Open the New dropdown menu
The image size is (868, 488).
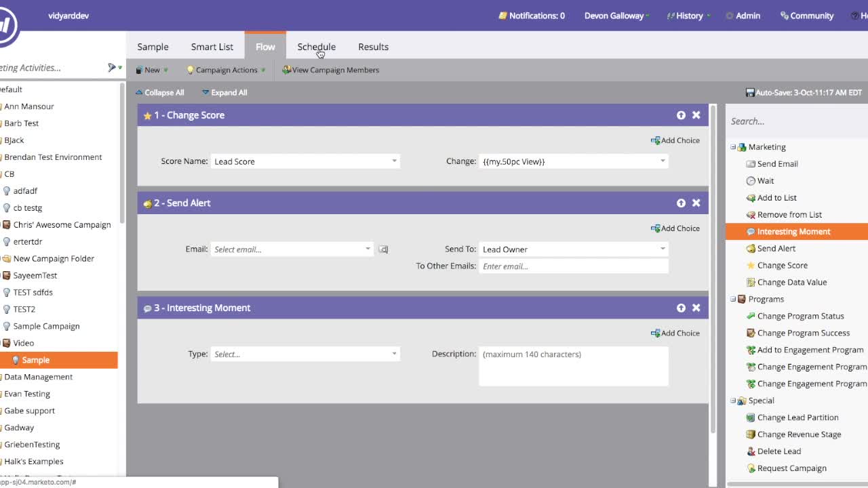point(152,70)
